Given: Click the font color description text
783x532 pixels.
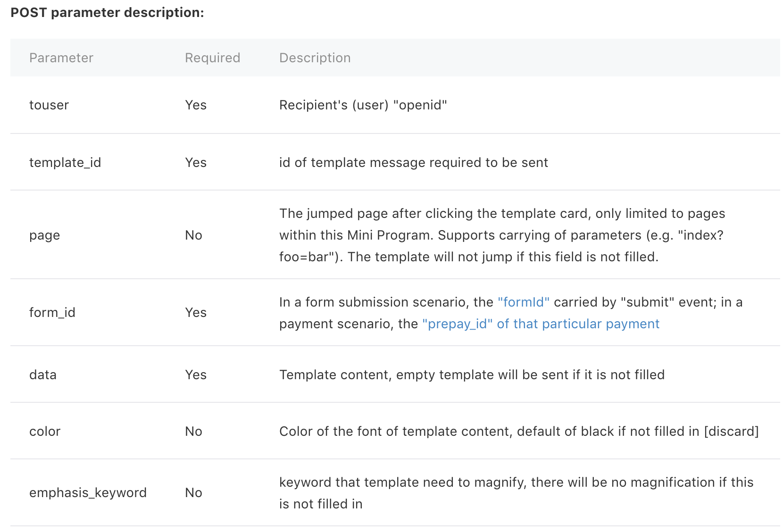Looking at the screenshot, I should [x=519, y=431].
